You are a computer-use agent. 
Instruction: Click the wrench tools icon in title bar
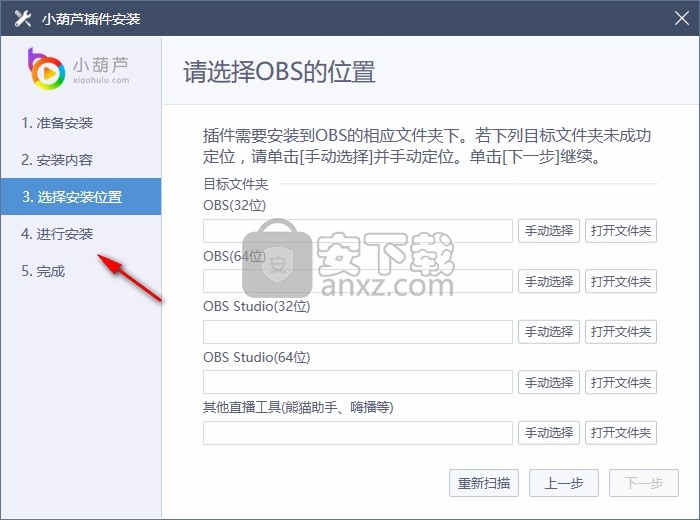point(22,18)
